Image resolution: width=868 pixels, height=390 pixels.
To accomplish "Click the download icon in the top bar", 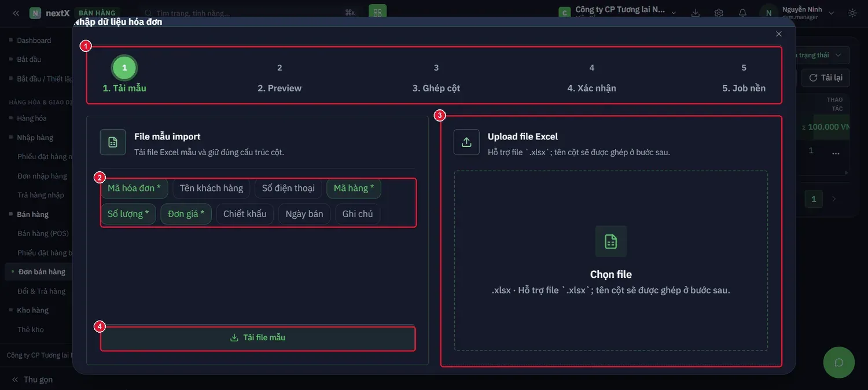I will [696, 13].
